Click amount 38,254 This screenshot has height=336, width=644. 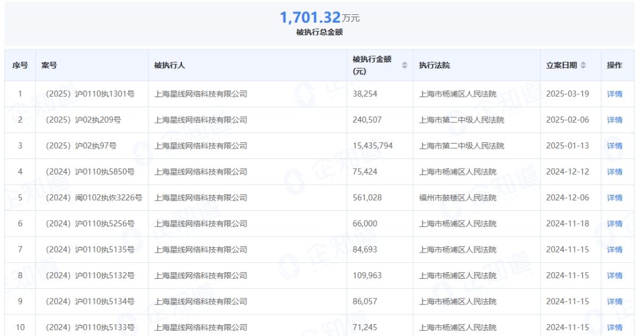(365, 94)
